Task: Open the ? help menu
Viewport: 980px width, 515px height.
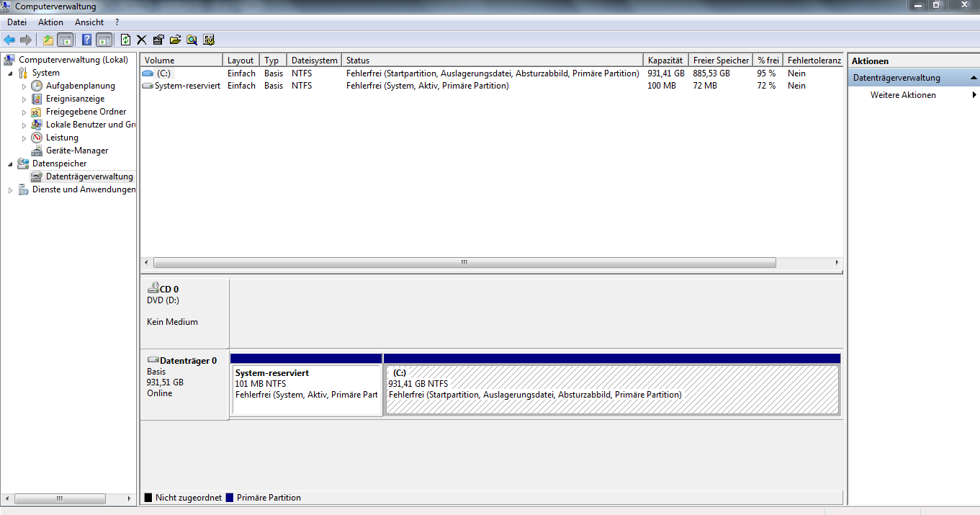Action: [117, 22]
